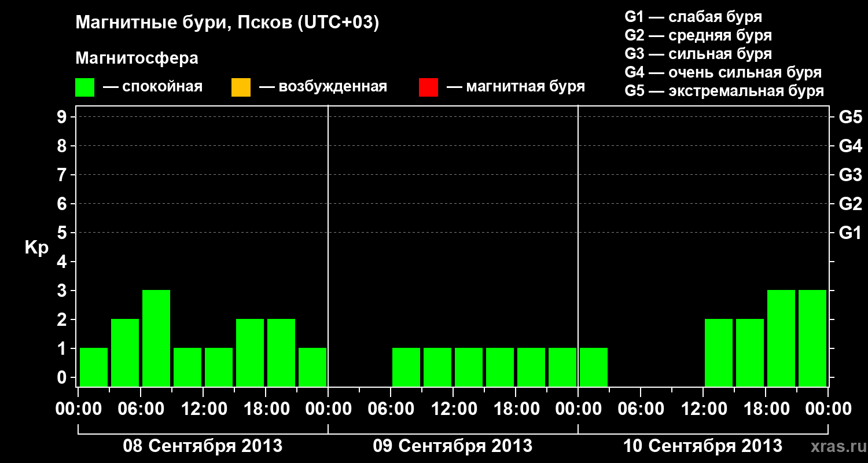Image resolution: width=868 pixels, height=463 pixels.
Task: Click the '10 Сентября 2013' date label
Action: 703,446
